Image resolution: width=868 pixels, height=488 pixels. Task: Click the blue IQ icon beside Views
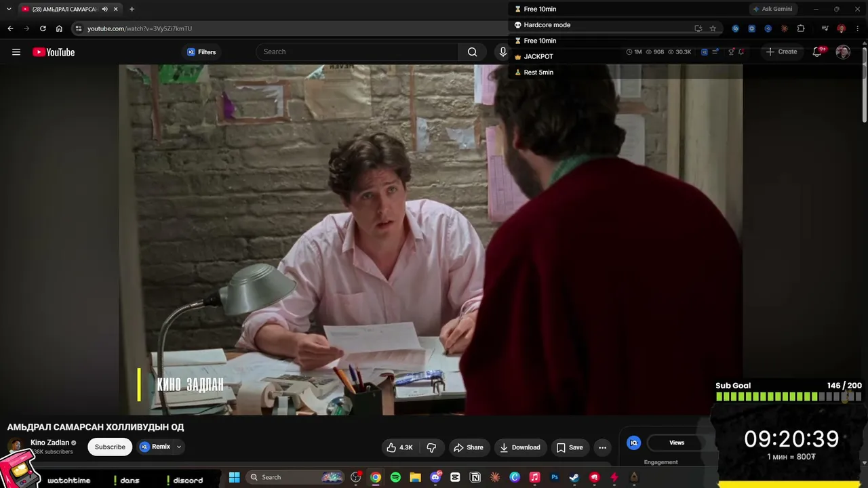coord(634,443)
